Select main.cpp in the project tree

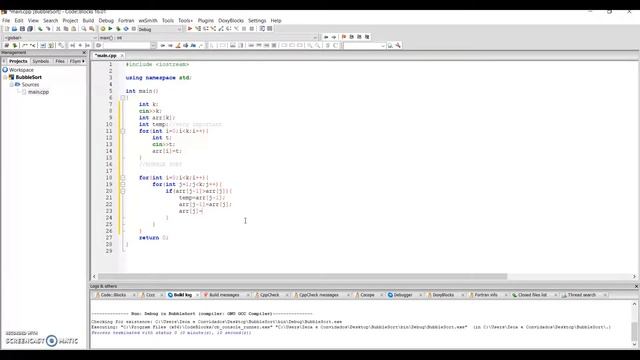click(38, 92)
